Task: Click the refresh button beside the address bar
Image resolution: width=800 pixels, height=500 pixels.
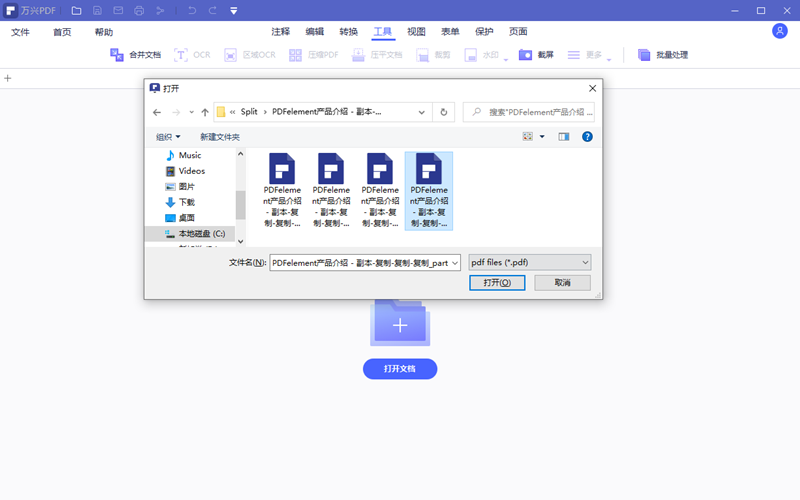Action: click(445, 112)
